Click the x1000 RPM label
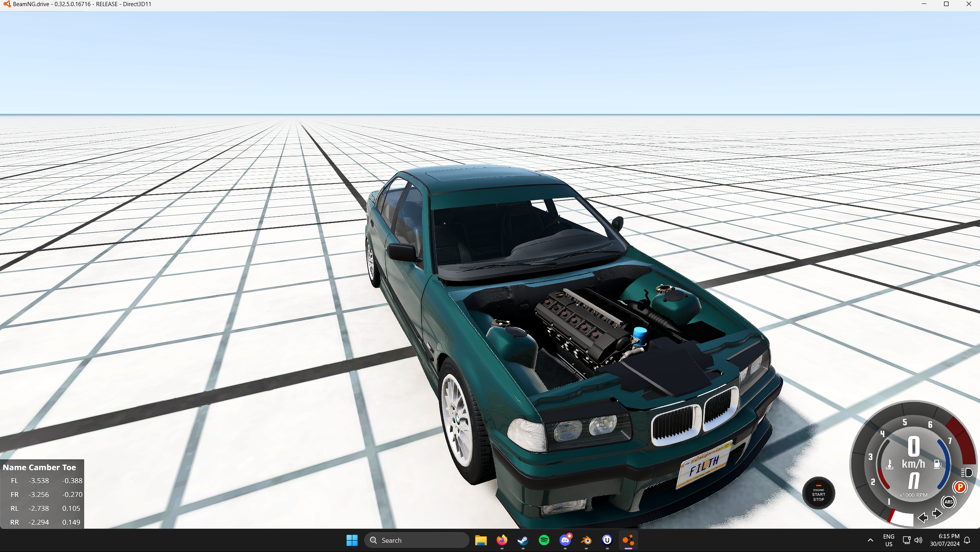The image size is (980, 552). [913, 495]
